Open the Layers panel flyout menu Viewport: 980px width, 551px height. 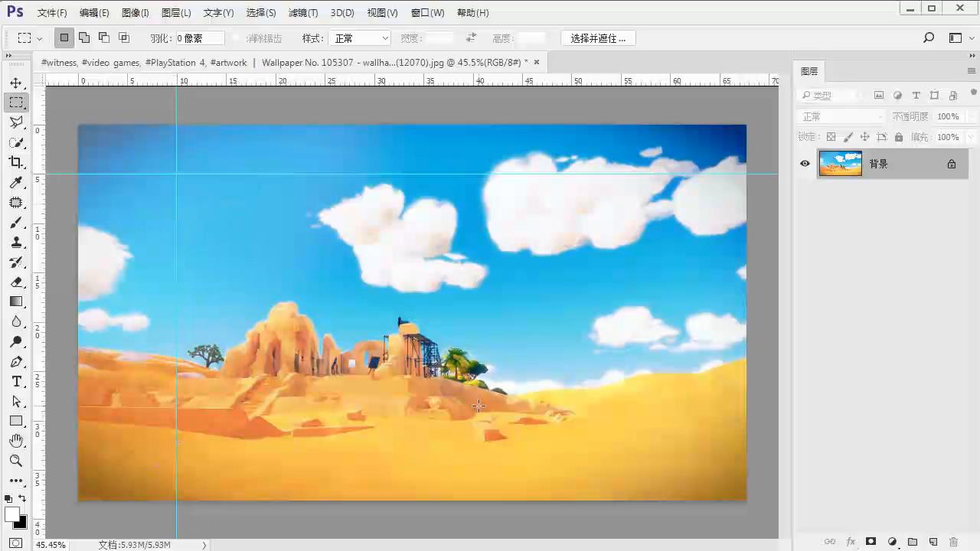[x=972, y=71]
